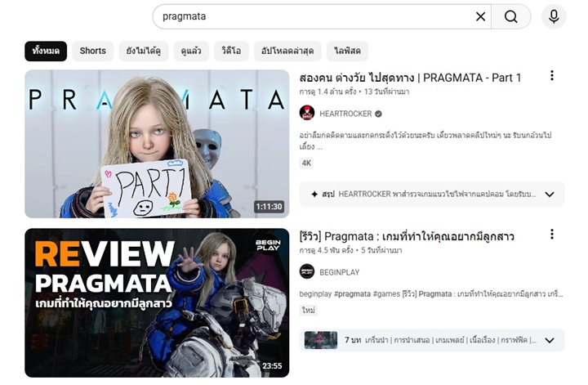Clear the search box with the X icon
This screenshot has width=588, height=385.
480,16
